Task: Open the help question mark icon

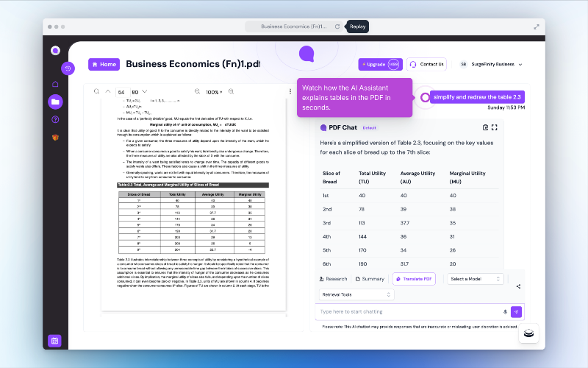Action: pos(55,119)
